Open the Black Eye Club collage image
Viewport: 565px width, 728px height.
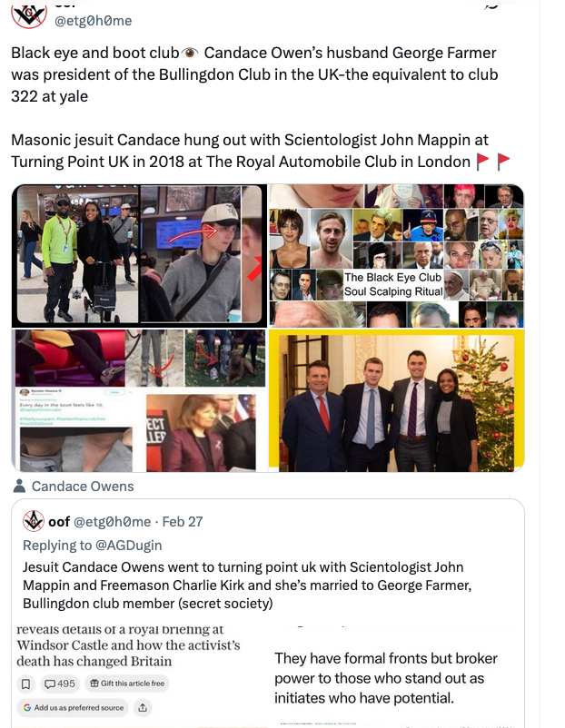396,256
